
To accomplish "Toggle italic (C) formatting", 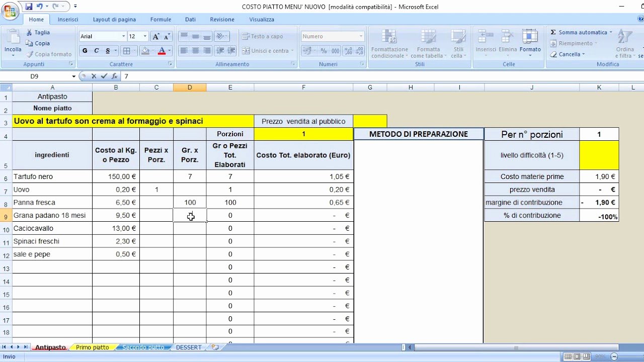I will click(97, 51).
